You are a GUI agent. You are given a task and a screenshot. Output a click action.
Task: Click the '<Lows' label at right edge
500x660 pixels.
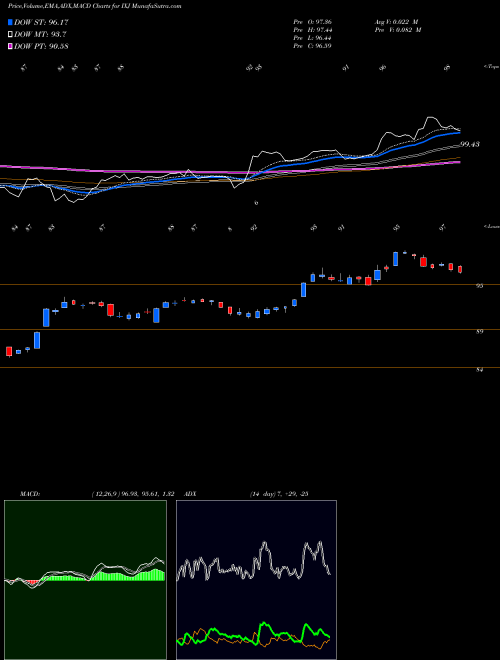click(491, 226)
